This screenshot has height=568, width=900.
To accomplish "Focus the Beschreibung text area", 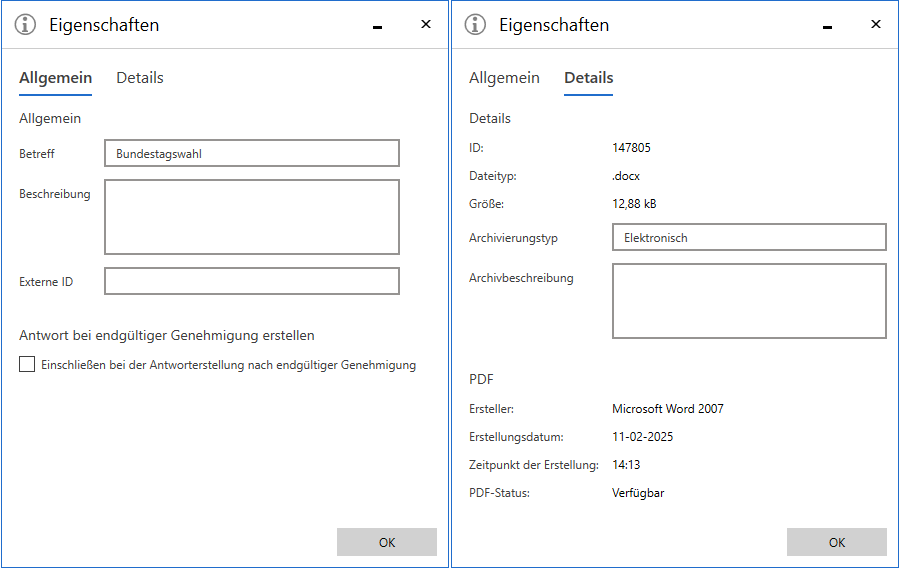I will point(251,217).
